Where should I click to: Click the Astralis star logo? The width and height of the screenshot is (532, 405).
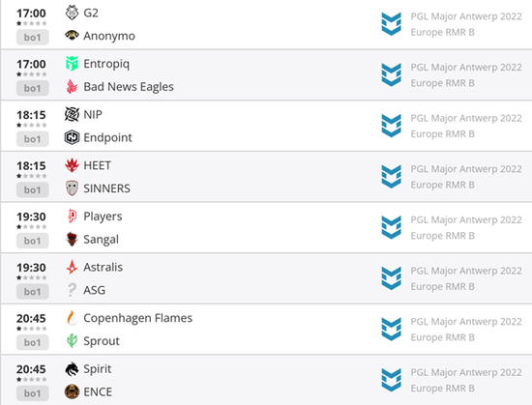tap(72, 267)
